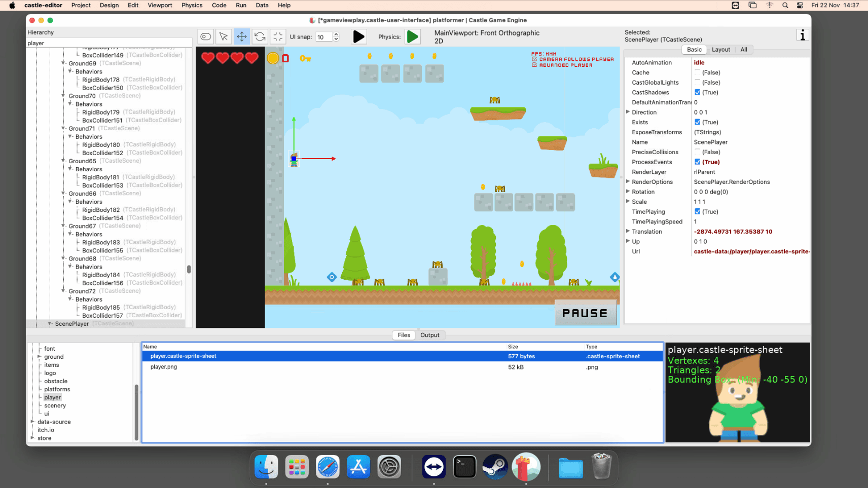Viewport: 868px width, 488px height.
Task: Select player.png in the Files panel
Action: (163, 367)
